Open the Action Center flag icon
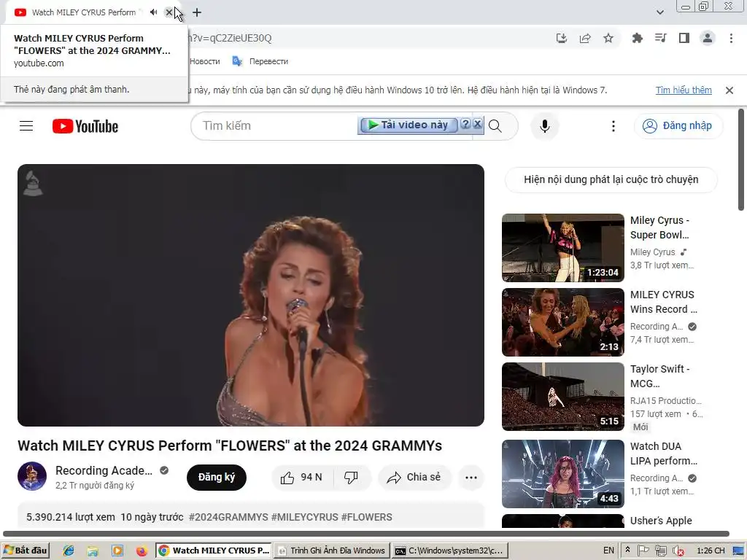Viewport: 747px width, 560px height. tap(643, 551)
